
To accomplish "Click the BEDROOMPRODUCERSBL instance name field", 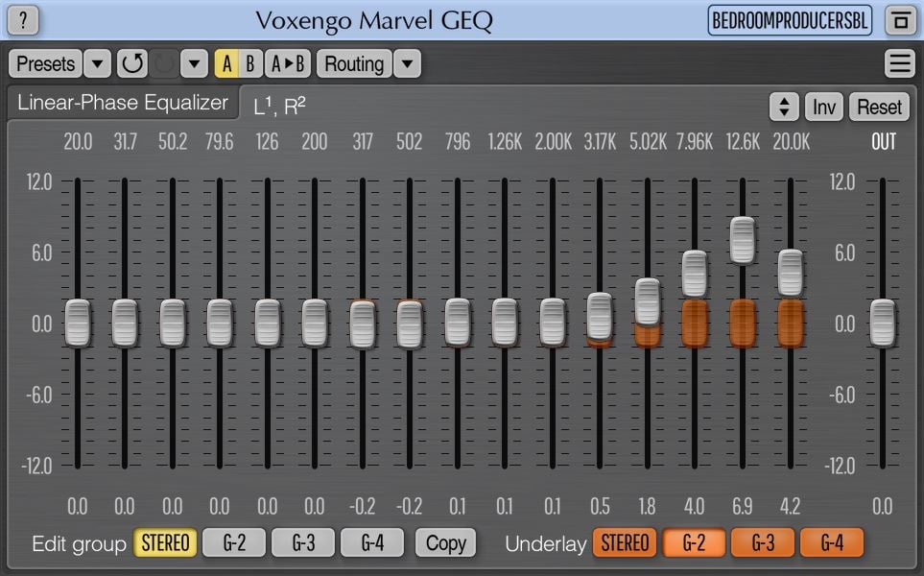I will pos(790,20).
